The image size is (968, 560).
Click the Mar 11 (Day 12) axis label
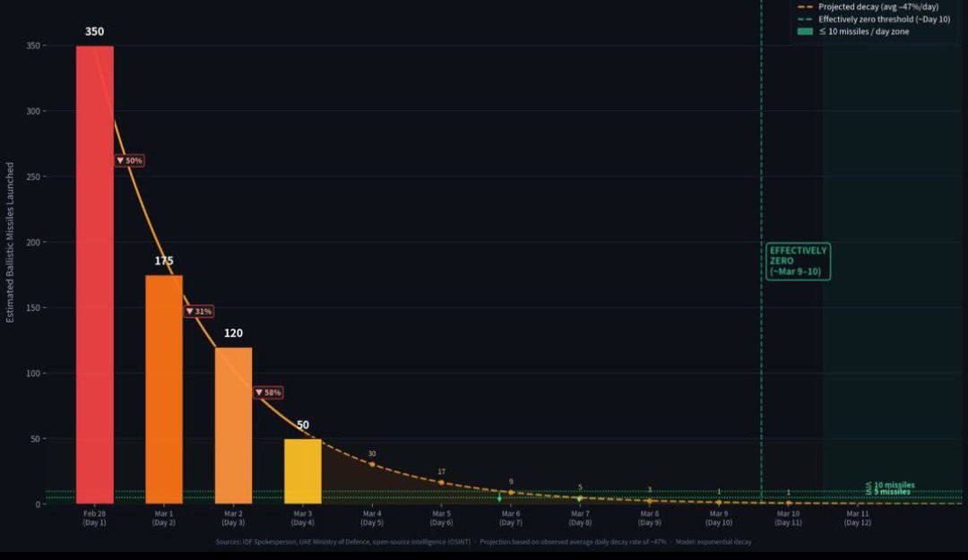coord(858,518)
